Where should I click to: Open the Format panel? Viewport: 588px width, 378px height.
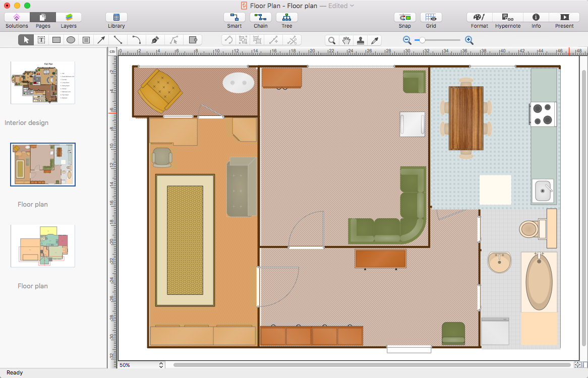pos(479,18)
